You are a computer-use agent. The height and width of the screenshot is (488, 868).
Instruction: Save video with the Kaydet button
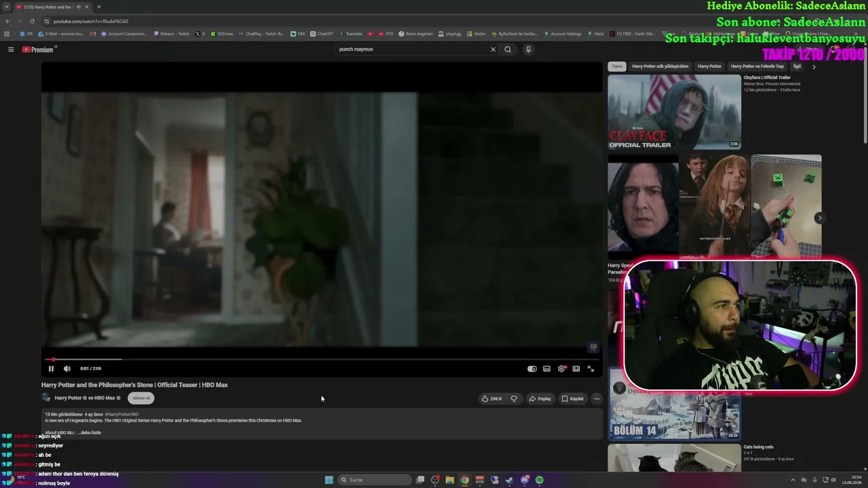tap(572, 399)
